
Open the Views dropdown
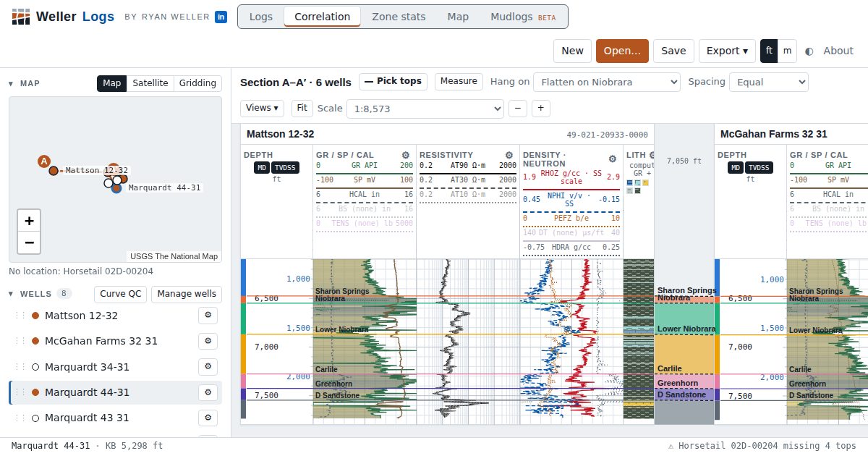point(262,108)
